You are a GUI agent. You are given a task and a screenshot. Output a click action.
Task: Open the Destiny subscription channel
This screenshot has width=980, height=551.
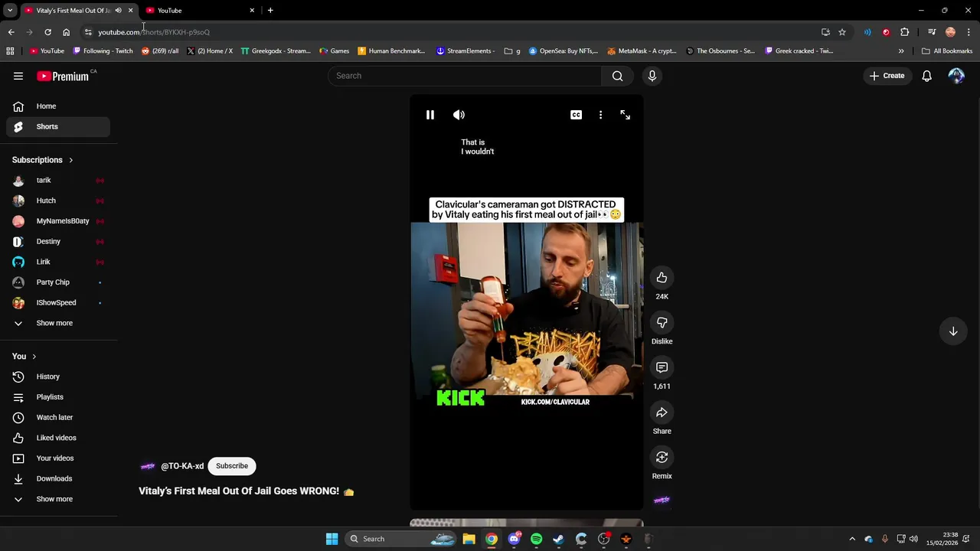pos(58,242)
